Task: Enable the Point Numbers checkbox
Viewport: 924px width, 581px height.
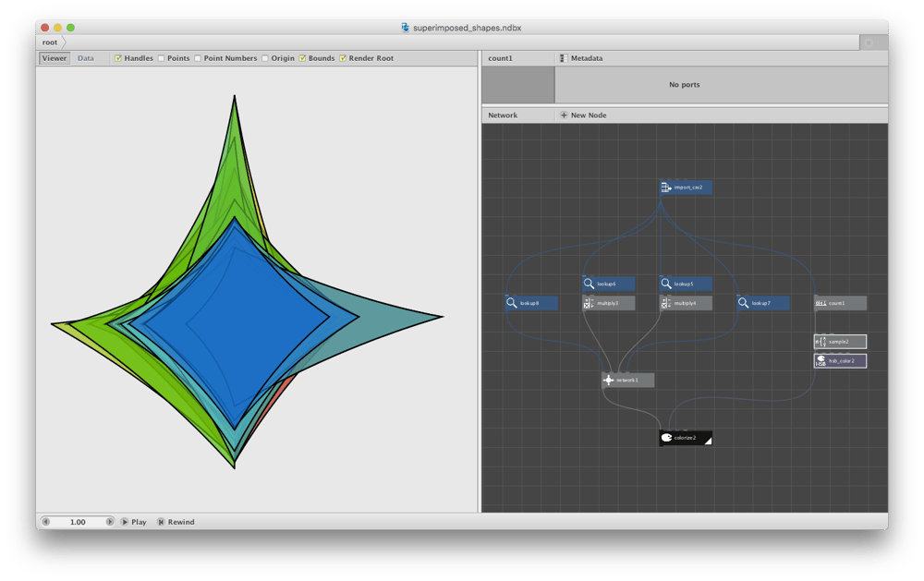Action: [x=198, y=58]
